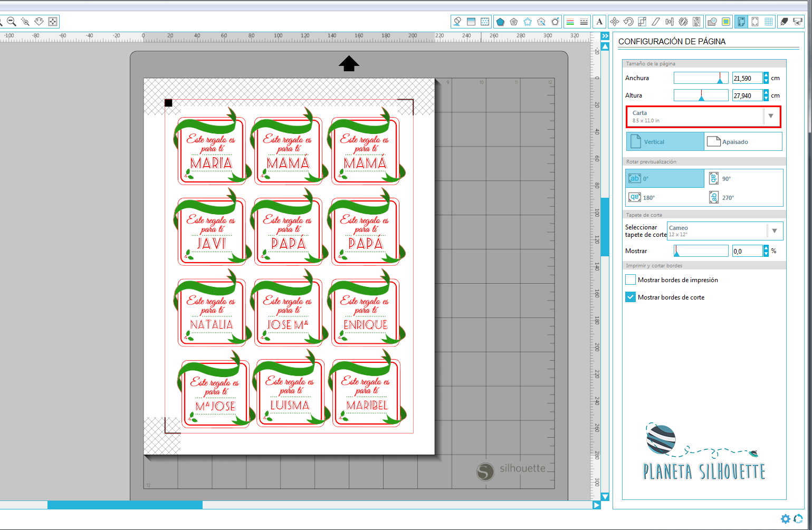Viewport: 812px width, 530px height.
Task: Click the settings gear at bottom right
Action: coord(785,519)
